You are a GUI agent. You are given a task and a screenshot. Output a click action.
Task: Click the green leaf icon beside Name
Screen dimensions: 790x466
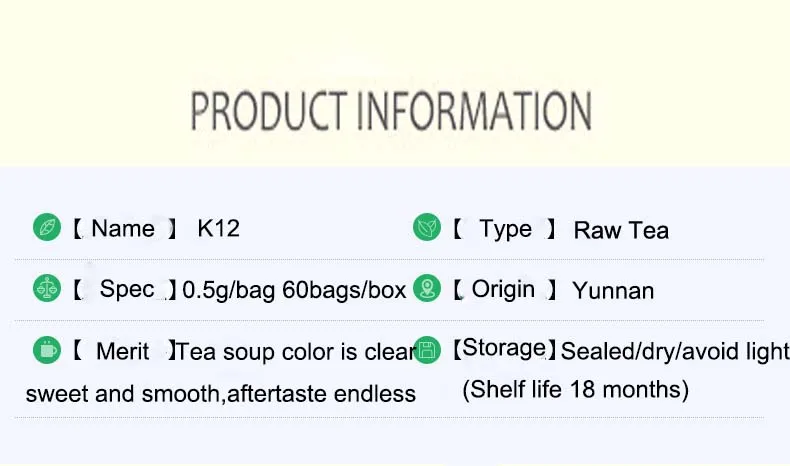46,228
